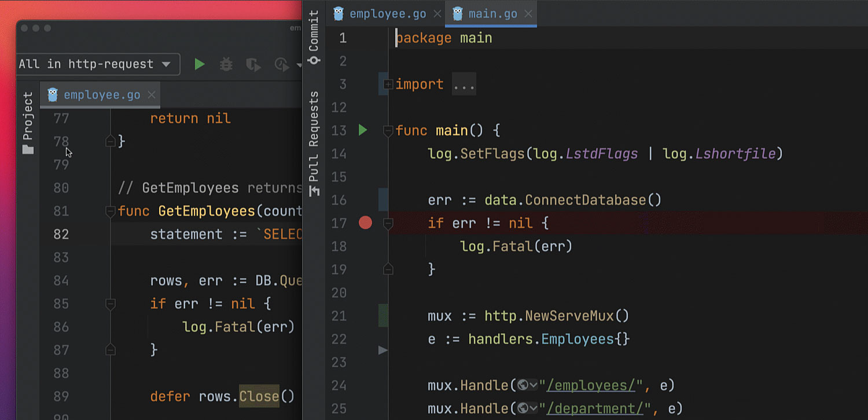
Task: Open dropdown chevron before /department/ URL
Action: click(x=533, y=409)
